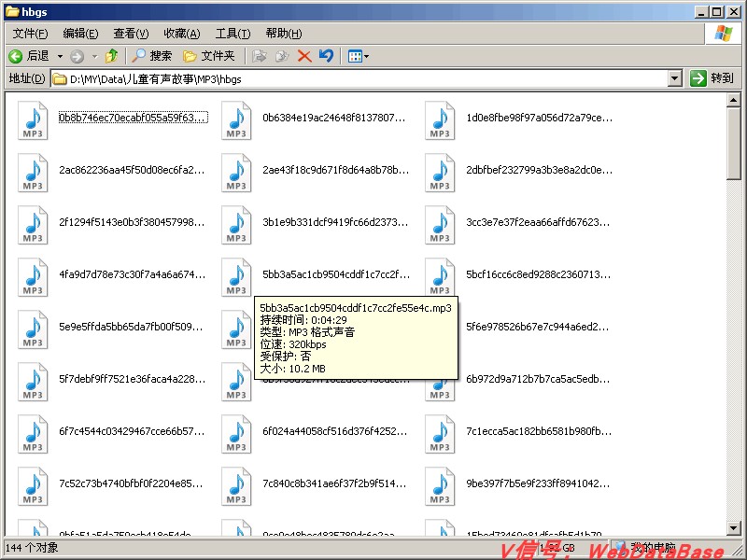Screen dimensions: 747x560
Task: Open the 查看(V) menu
Action: (x=131, y=34)
